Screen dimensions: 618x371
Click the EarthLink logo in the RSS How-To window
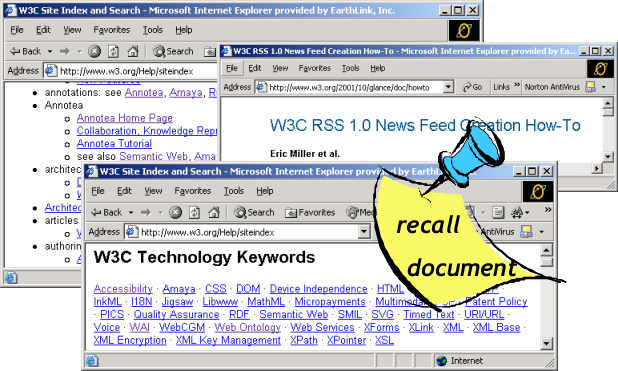click(x=600, y=69)
